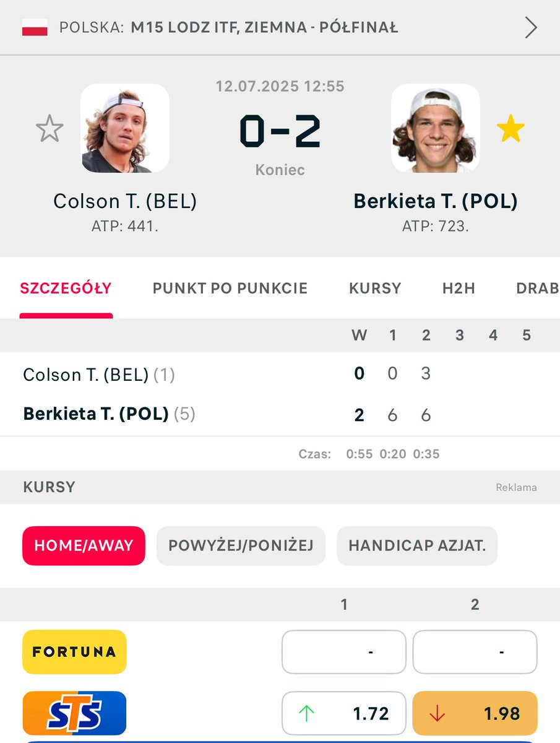
Task: Select Handicap Azjat. odds filter
Action: 417,545
